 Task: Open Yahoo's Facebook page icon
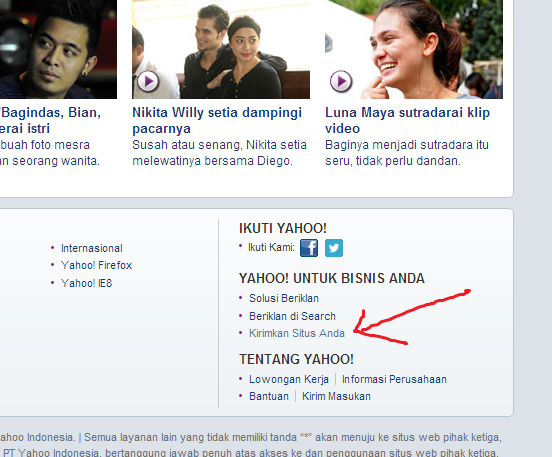[x=309, y=248]
